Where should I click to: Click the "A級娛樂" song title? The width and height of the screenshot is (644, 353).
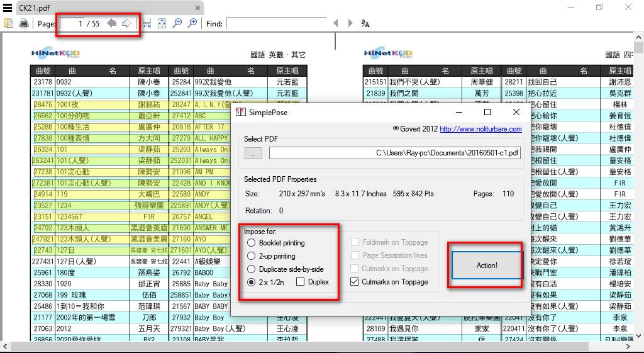pos(208,261)
